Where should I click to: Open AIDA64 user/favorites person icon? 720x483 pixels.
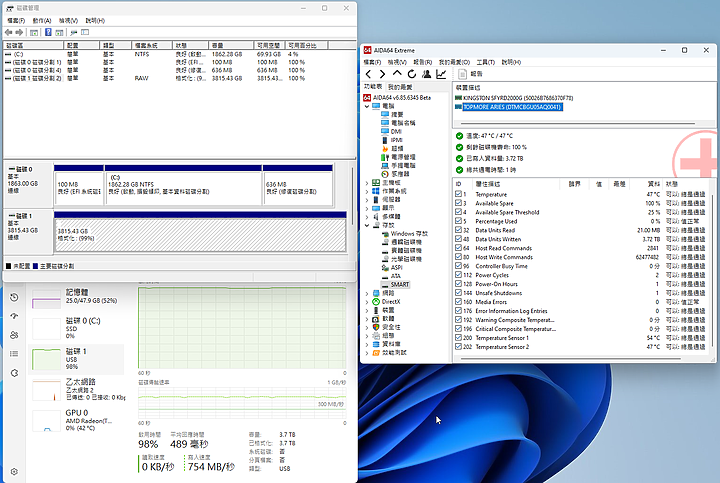click(x=427, y=74)
